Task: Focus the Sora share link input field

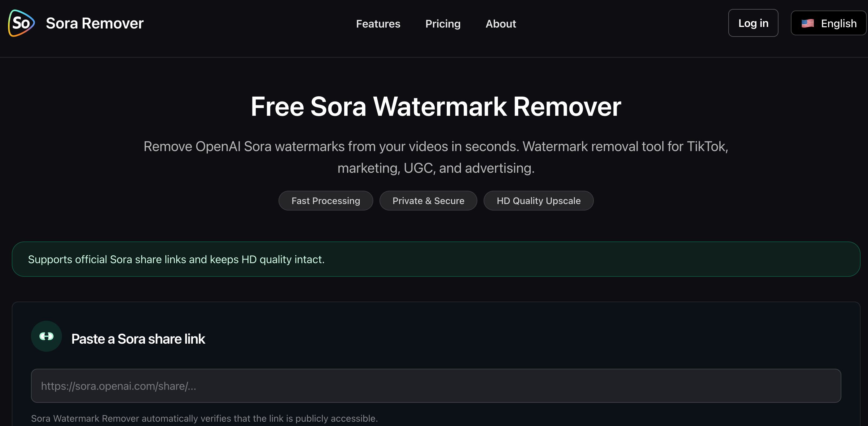Action: (x=436, y=385)
